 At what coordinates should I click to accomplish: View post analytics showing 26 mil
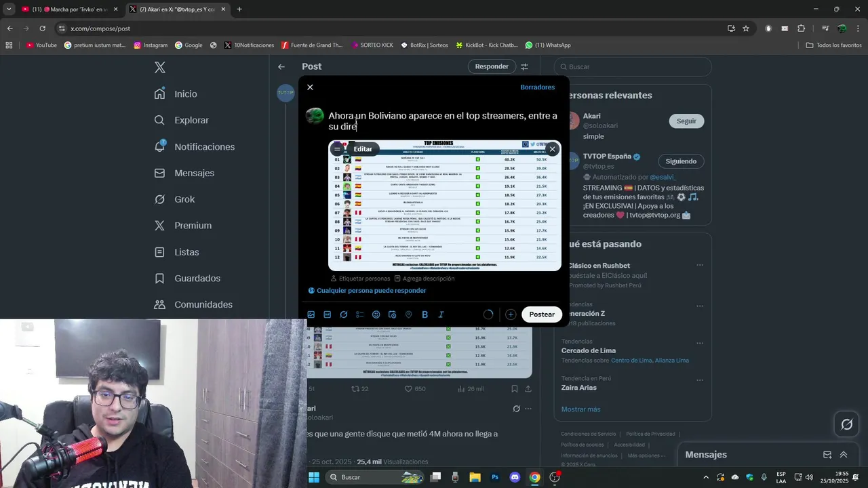pos(471,389)
